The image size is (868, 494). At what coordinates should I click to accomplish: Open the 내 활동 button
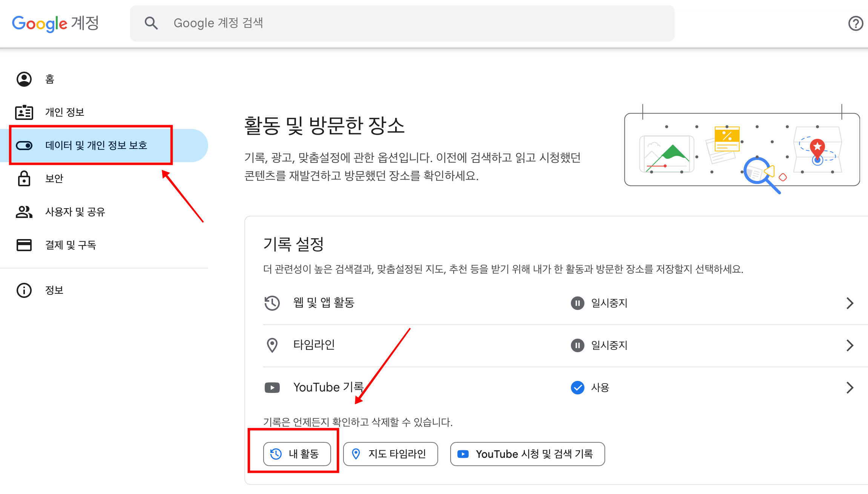pos(297,454)
